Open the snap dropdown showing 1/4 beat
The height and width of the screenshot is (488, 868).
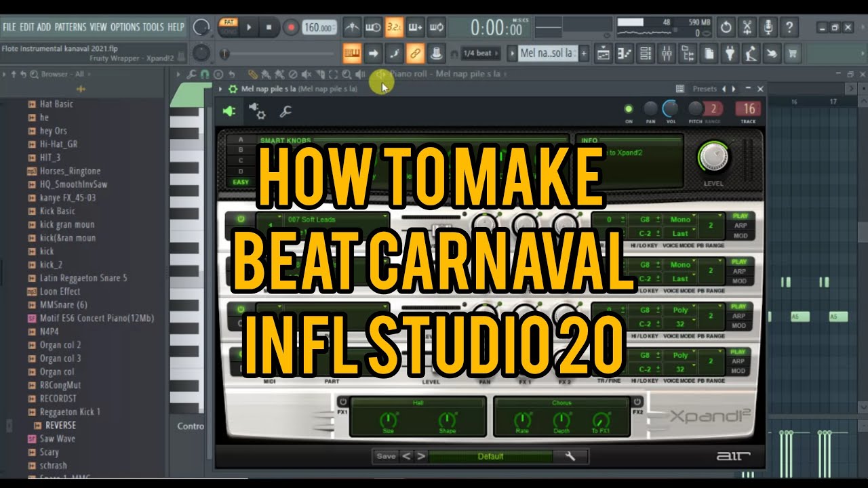[481, 53]
